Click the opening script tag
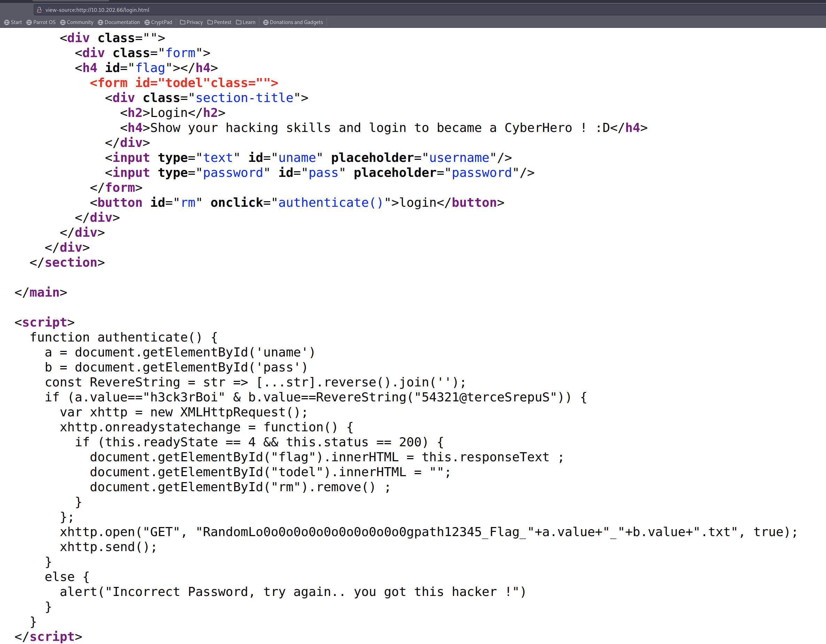The image size is (826, 644). coord(45,323)
